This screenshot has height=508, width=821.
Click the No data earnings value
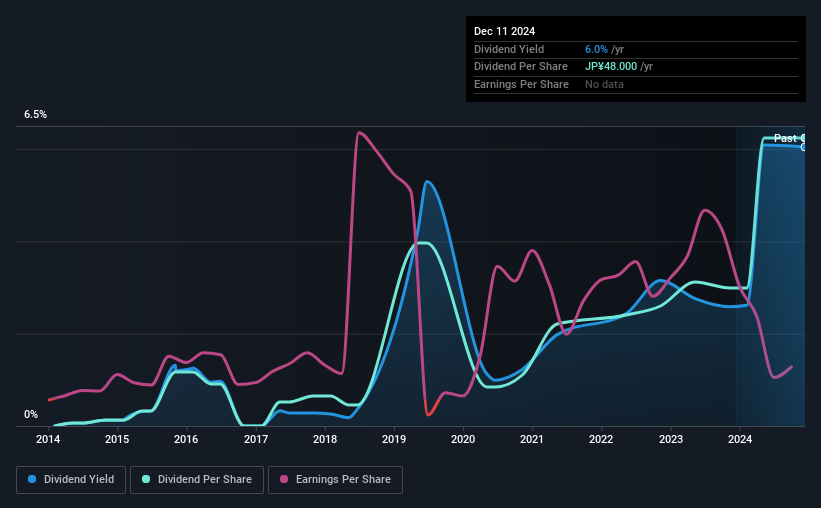coord(604,84)
